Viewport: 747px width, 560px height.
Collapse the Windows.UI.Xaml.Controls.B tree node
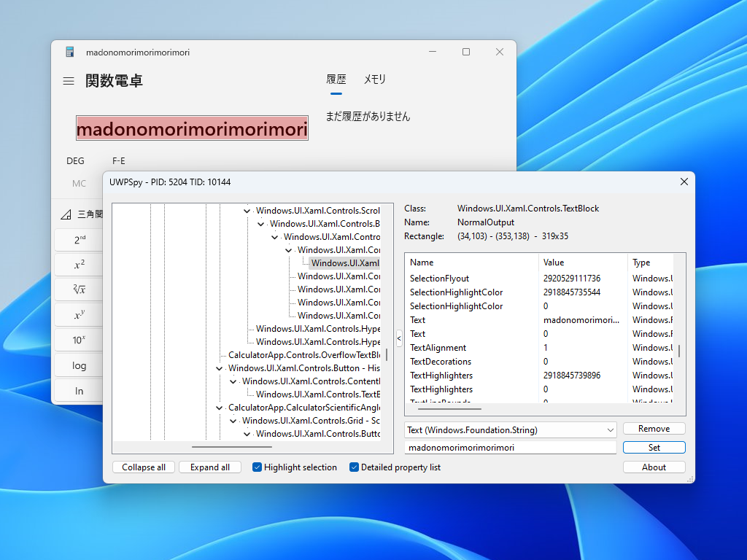tap(260, 224)
